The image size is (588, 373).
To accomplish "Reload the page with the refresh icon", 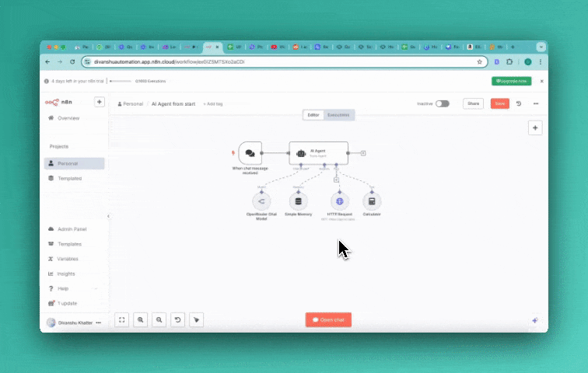I will point(72,62).
